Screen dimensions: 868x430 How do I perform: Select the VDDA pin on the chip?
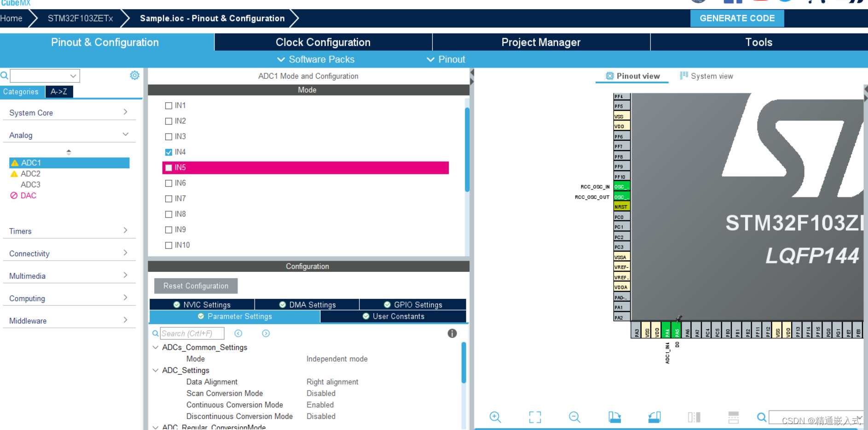622,287
